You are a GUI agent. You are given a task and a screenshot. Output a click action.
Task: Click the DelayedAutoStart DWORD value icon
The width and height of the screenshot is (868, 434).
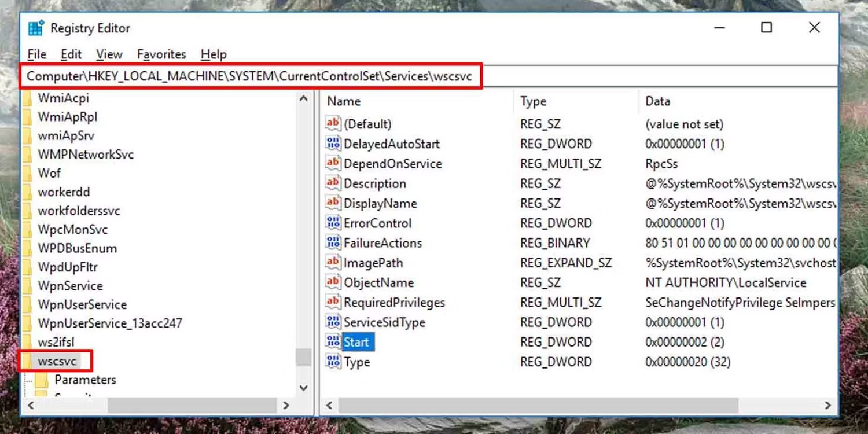tap(333, 144)
